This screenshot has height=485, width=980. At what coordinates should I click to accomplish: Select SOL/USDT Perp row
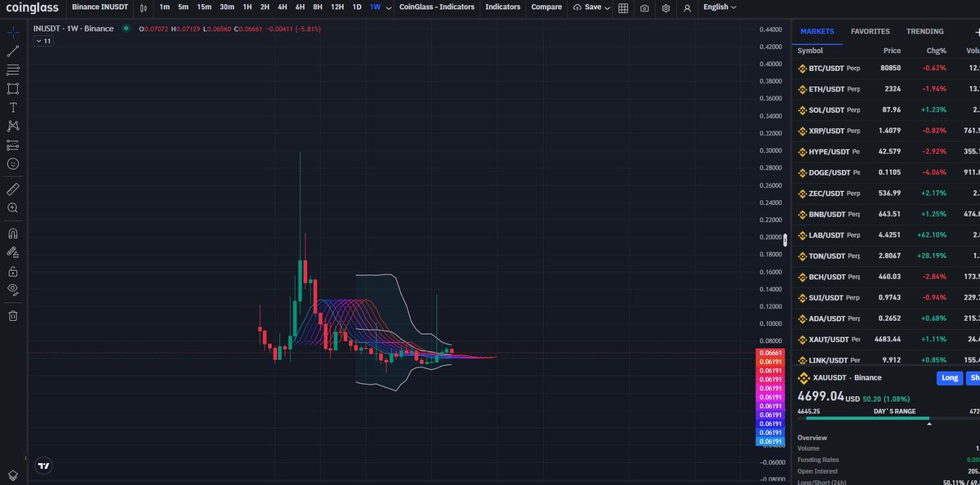pyautogui.click(x=886, y=110)
